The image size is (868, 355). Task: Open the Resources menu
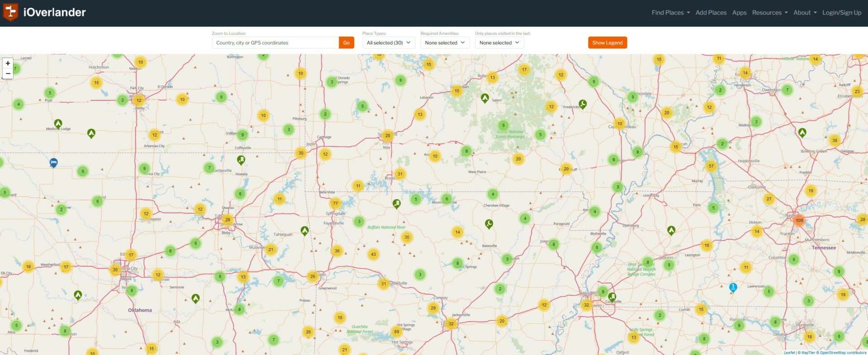769,13
